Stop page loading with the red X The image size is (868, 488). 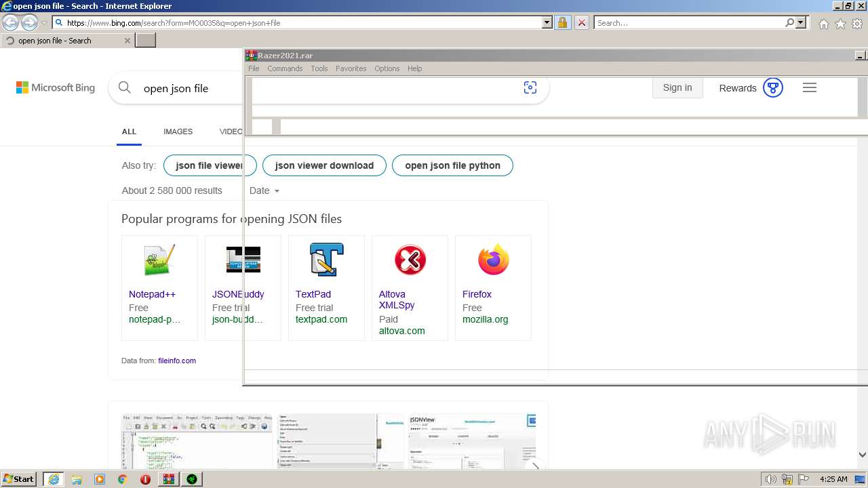[582, 23]
